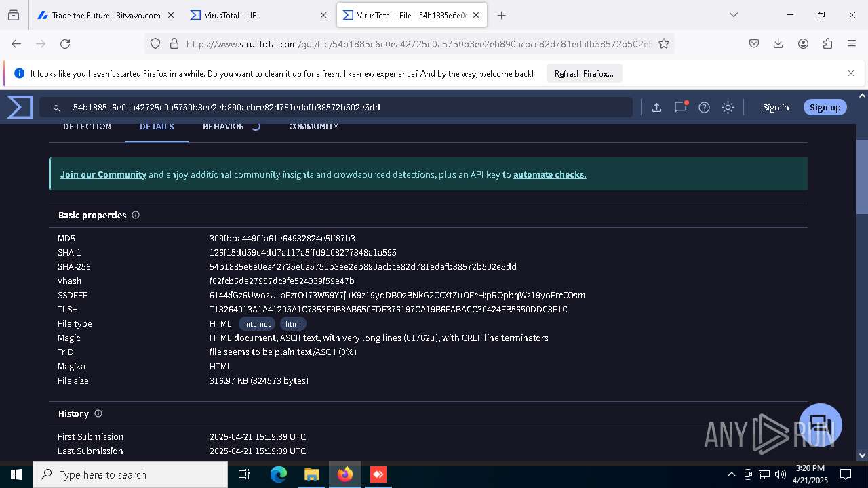Viewport: 868px width, 488px height.
Task: Open the help question mark icon
Action: pos(704,107)
